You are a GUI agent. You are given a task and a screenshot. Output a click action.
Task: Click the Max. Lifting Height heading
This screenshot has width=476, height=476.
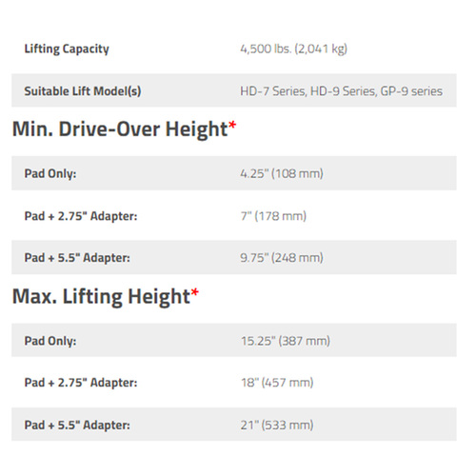click(x=101, y=296)
